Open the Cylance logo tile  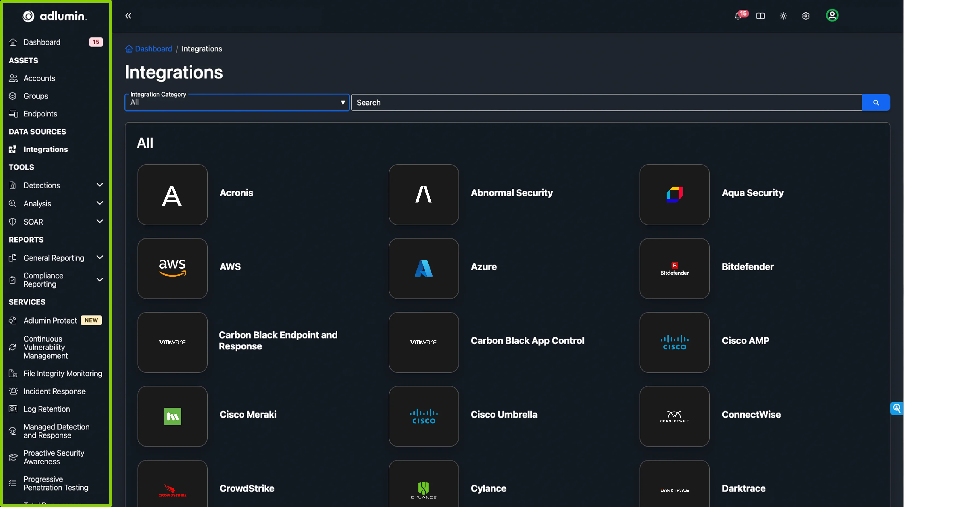click(x=424, y=484)
